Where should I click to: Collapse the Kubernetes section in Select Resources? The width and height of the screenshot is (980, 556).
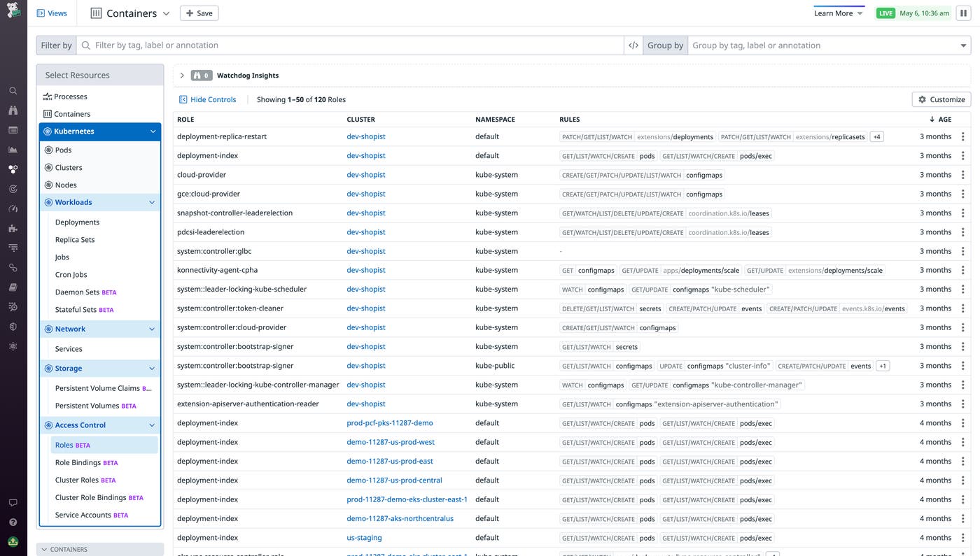(x=153, y=131)
